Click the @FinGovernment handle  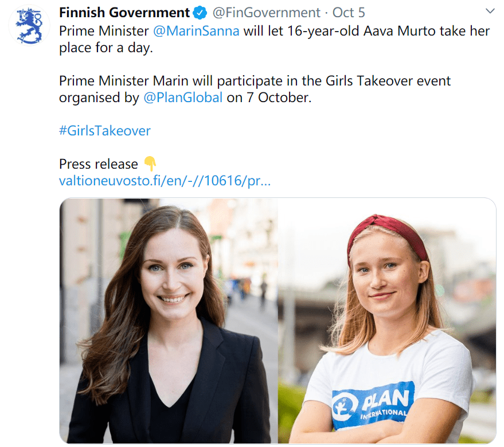267,13
